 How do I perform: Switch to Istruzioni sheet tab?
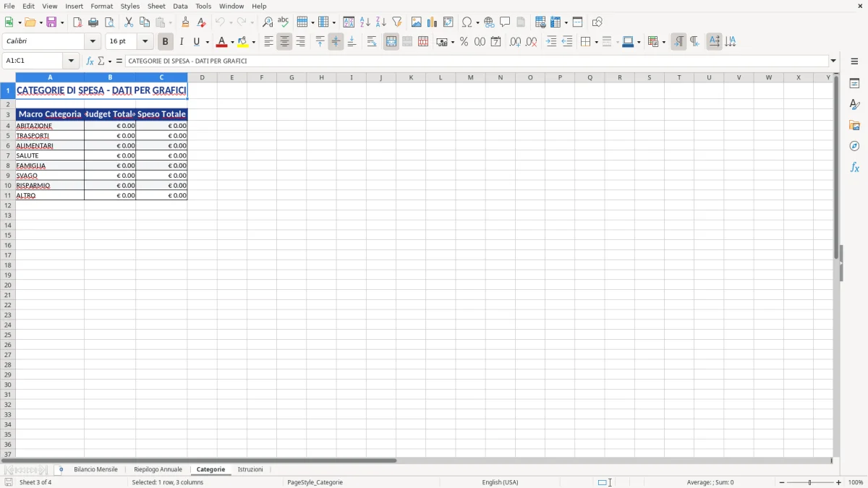(x=250, y=469)
